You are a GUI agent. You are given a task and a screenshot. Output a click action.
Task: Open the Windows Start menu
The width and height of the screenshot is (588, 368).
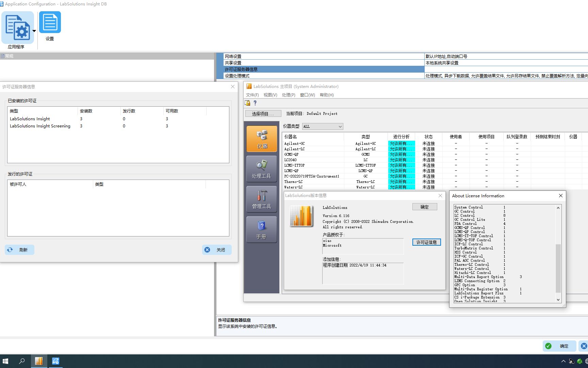(5, 361)
